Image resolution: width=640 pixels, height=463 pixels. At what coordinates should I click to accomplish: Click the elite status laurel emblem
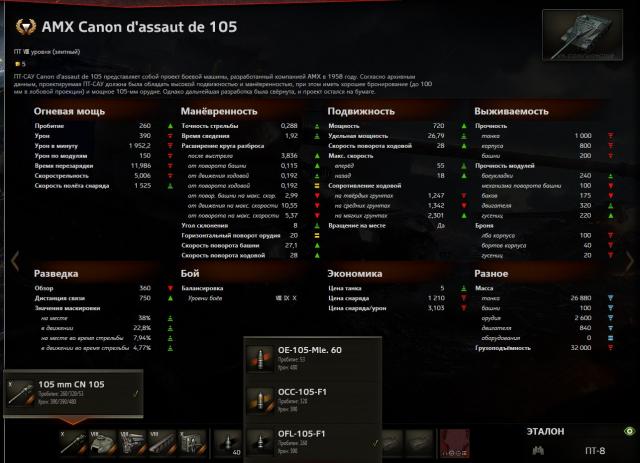[26, 27]
